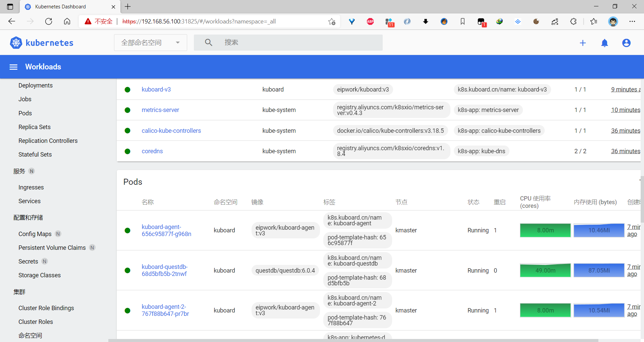Open Ingresses in sidebar

(x=31, y=187)
